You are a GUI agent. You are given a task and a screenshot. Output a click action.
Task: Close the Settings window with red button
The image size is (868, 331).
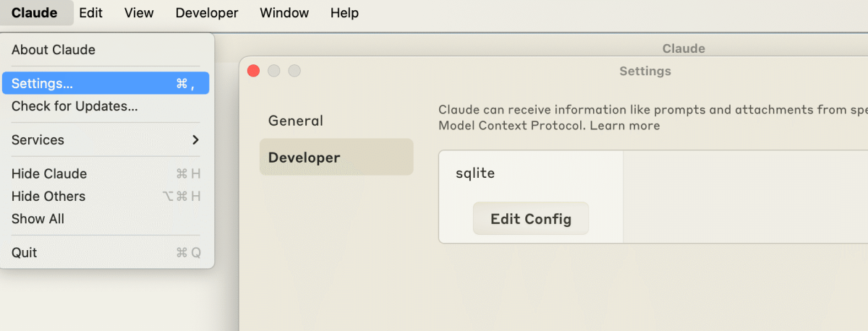[253, 71]
